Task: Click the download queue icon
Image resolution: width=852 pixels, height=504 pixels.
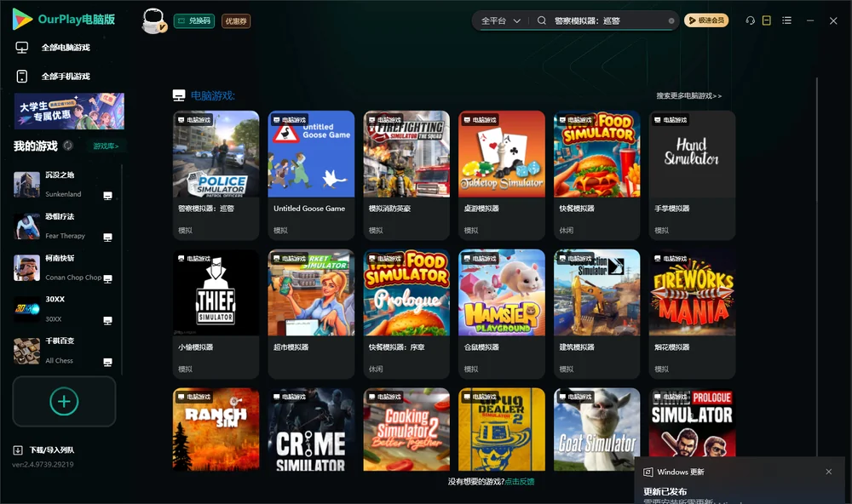Action: pyautogui.click(x=18, y=450)
